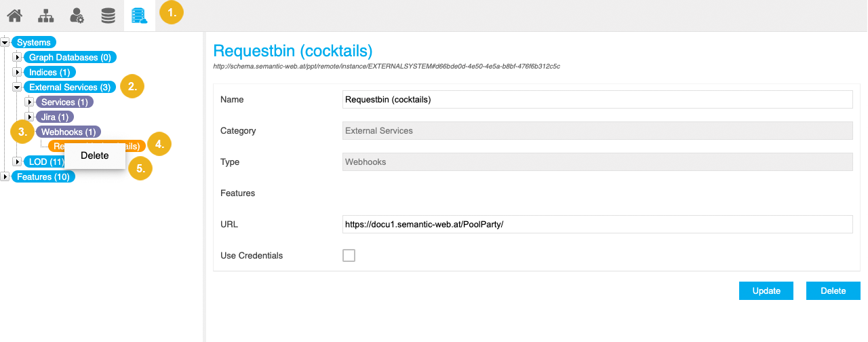Choose Delete from the context menu
The image size is (868, 342).
tap(95, 155)
